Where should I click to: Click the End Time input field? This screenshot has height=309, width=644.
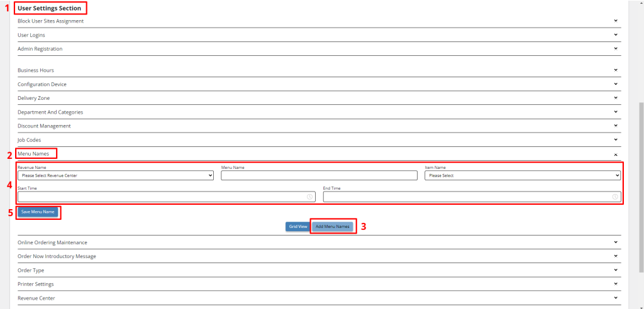coord(465,197)
